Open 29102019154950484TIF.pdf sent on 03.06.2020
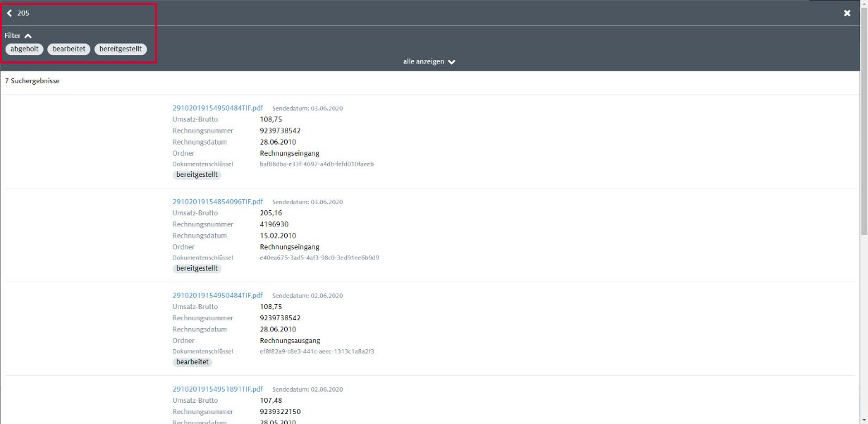The image size is (868, 424). [x=217, y=108]
